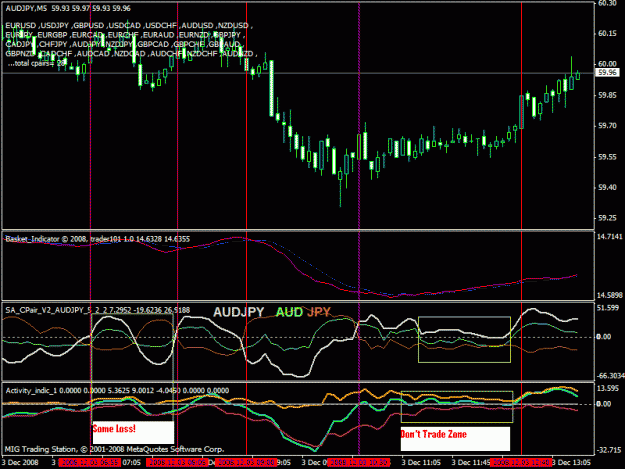Click the 51.599 scale value

click(x=607, y=308)
